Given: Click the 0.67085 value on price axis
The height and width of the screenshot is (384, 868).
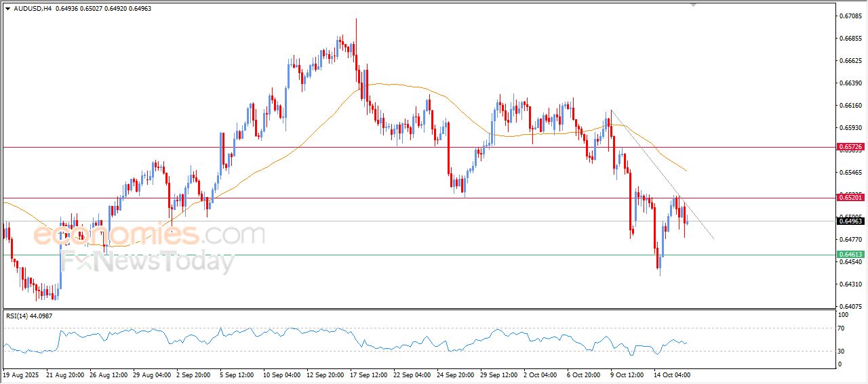Looking at the screenshot, I should [x=850, y=16].
